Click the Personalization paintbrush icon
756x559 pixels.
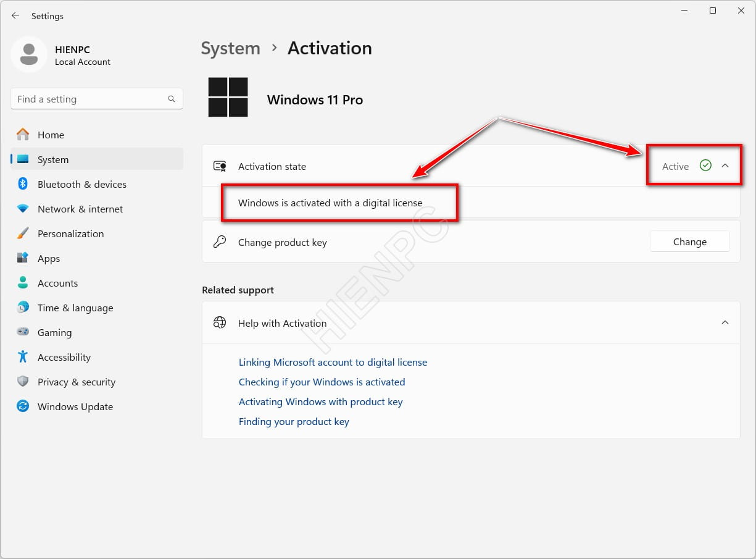tap(23, 233)
